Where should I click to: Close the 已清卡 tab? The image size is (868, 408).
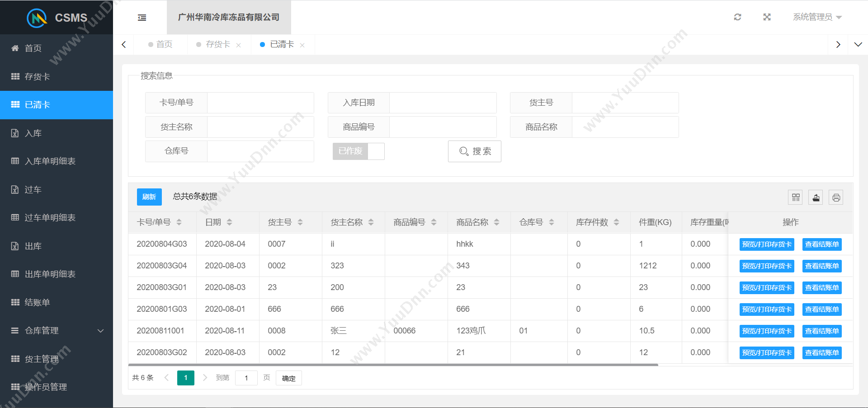302,45
